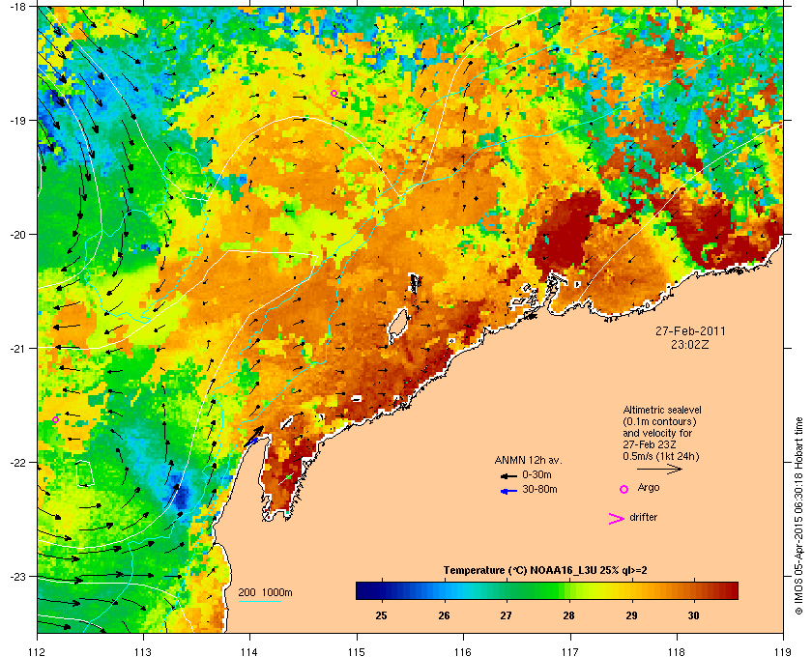
Task: Click the longitude axis label 115
Action: [357, 651]
